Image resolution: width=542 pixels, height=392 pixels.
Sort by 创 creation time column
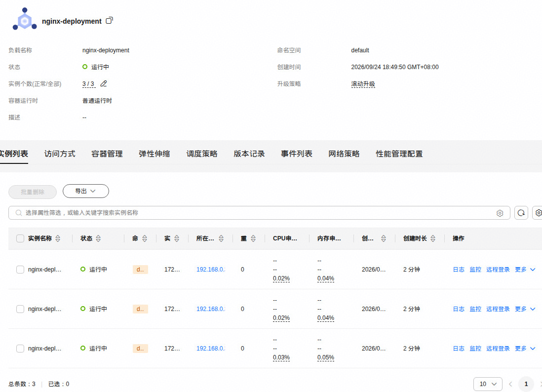coord(384,238)
